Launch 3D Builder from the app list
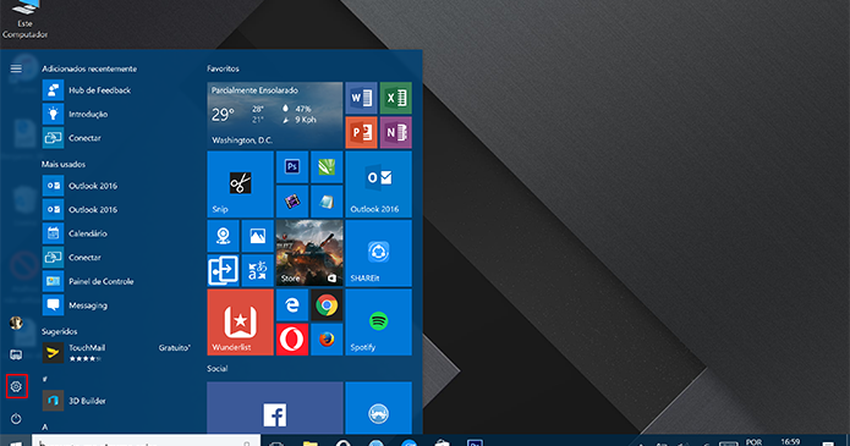This screenshot has width=850, height=446. pos(117,401)
